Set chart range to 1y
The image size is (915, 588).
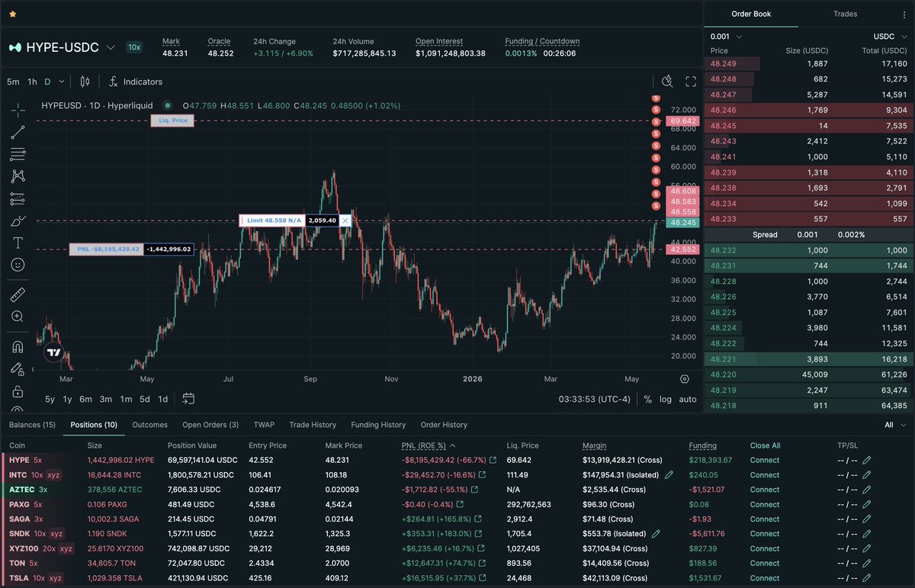point(67,399)
